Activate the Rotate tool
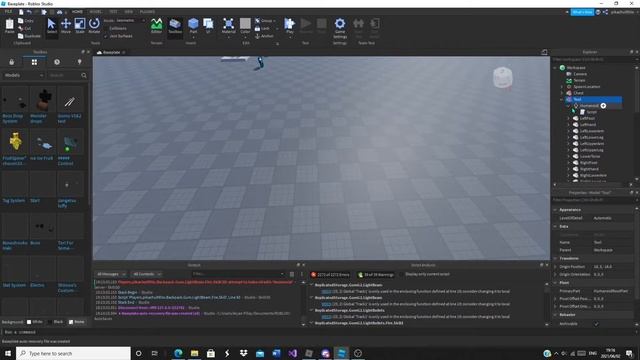Viewport: 640px width, 360px height. pyautogui.click(x=94, y=26)
